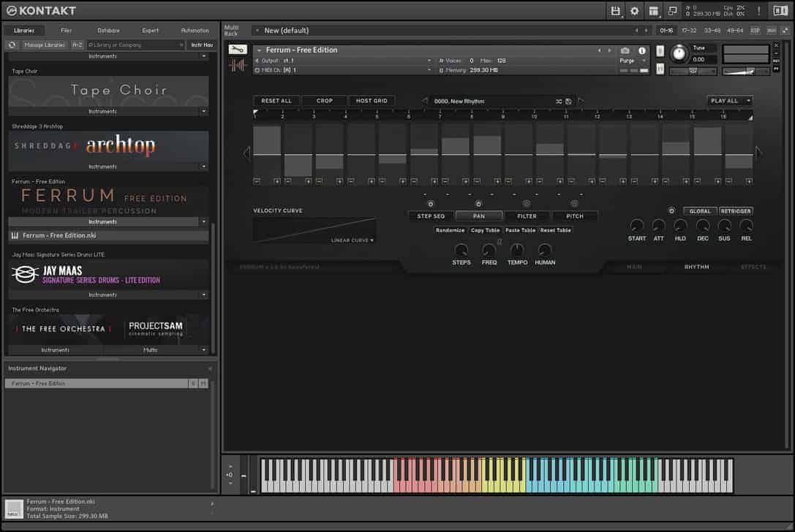
Task: Toggle the FILTER power button
Action: (526, 204)
